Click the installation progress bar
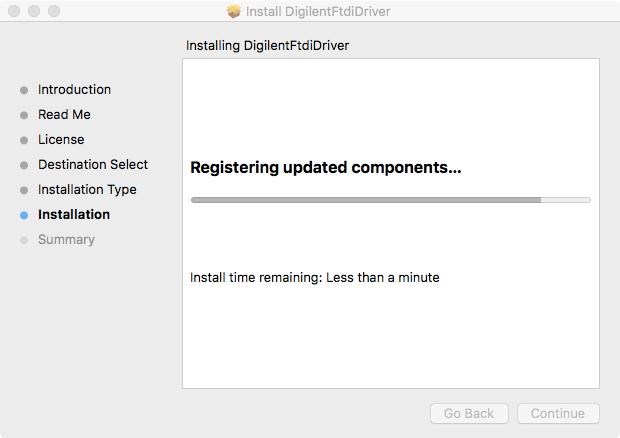Image resolution: width=620 pixels, height=438 pixels. pos(391,200)
